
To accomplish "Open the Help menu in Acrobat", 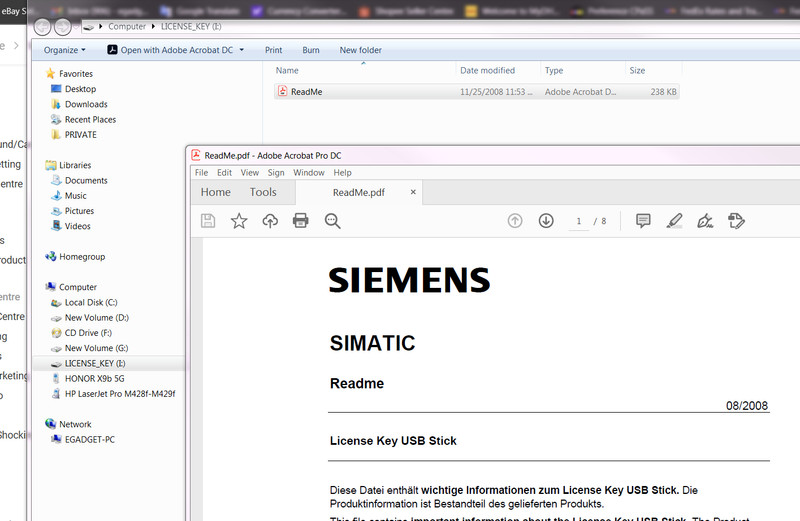I will [x=342, y=172].
